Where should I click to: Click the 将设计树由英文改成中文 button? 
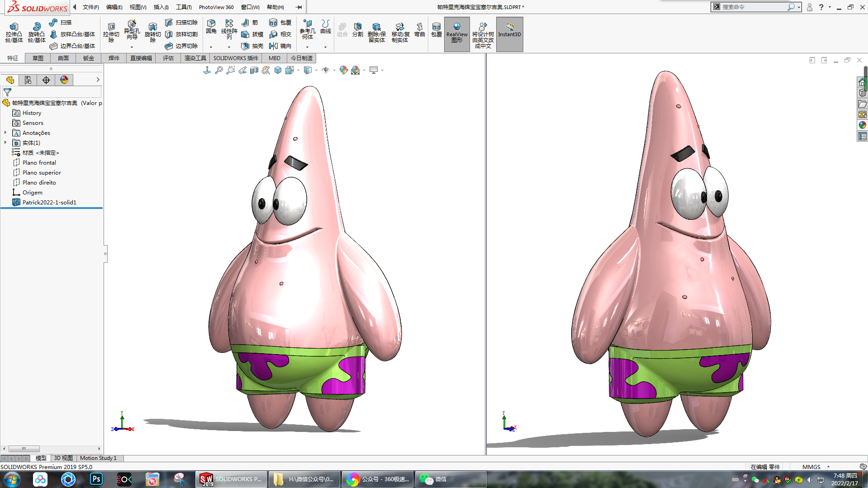(x=483, y=34)
